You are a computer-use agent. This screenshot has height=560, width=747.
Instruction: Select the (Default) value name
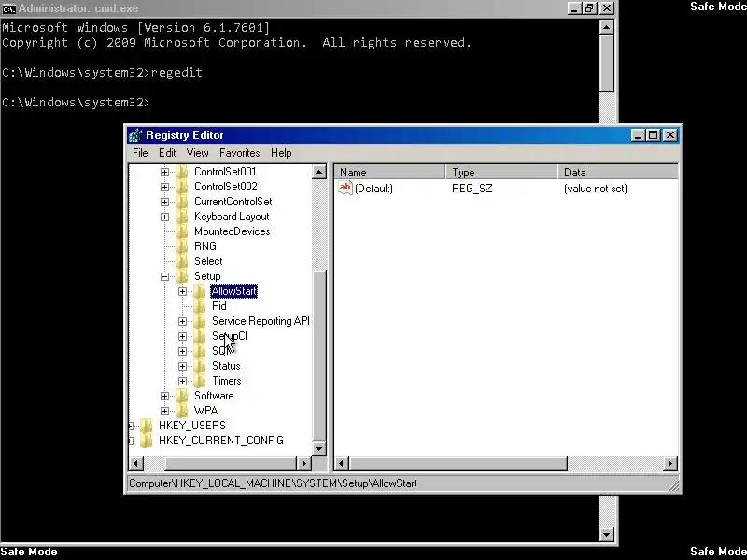pyautogui.click(x=374, y=189)
